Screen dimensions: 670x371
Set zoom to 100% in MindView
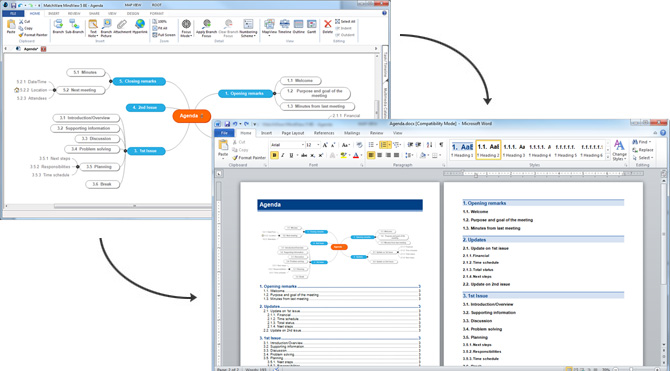(x=159, y=21)
